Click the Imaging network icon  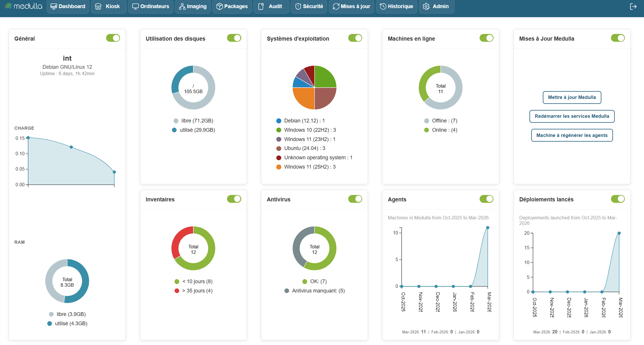pyautogui.click(x=182, y=6)
